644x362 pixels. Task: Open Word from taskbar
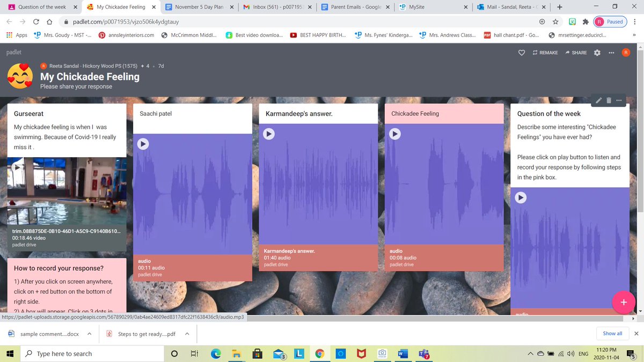tap(403, 354)
